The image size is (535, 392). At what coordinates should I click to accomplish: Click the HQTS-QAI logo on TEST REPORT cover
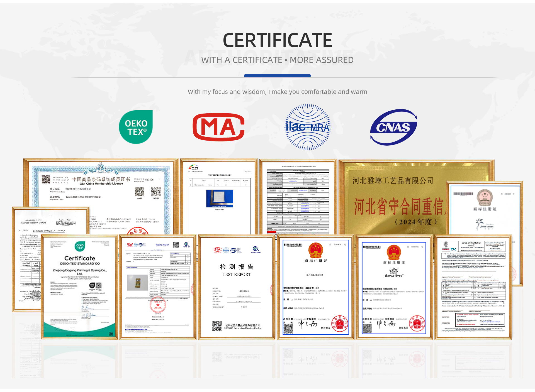click(256, 249)
